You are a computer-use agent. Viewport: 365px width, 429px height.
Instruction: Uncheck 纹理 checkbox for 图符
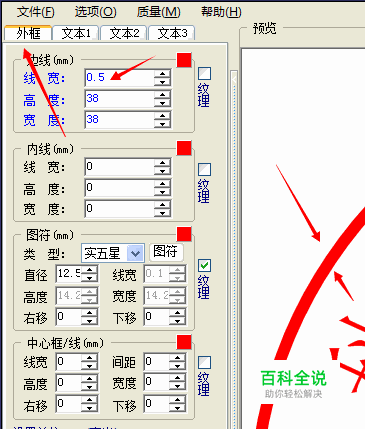pyautogui.click(x=204, y=265)
